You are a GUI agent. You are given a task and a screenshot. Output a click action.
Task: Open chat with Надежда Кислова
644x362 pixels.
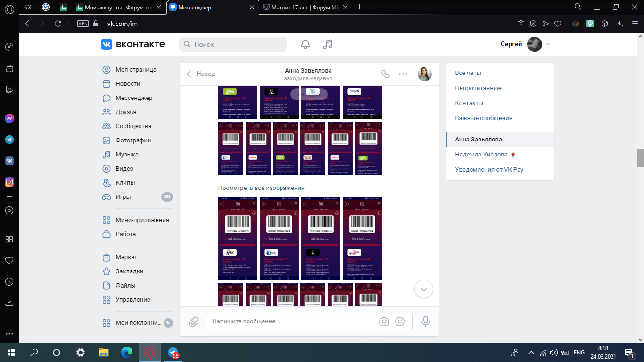500,155
